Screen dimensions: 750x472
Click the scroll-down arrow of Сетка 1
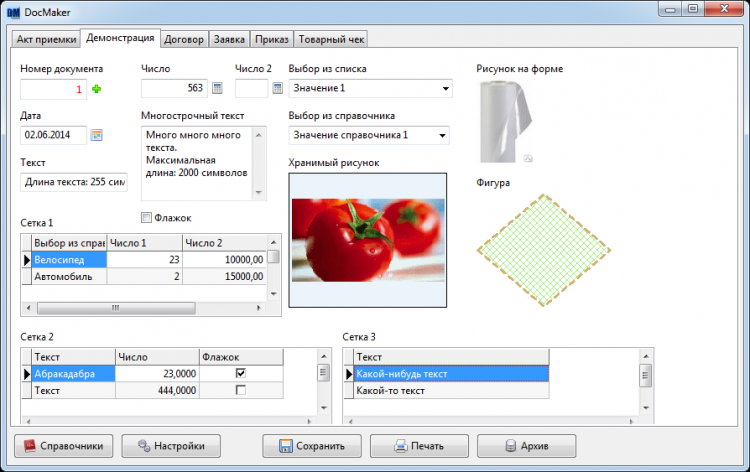tap(274, 294)
